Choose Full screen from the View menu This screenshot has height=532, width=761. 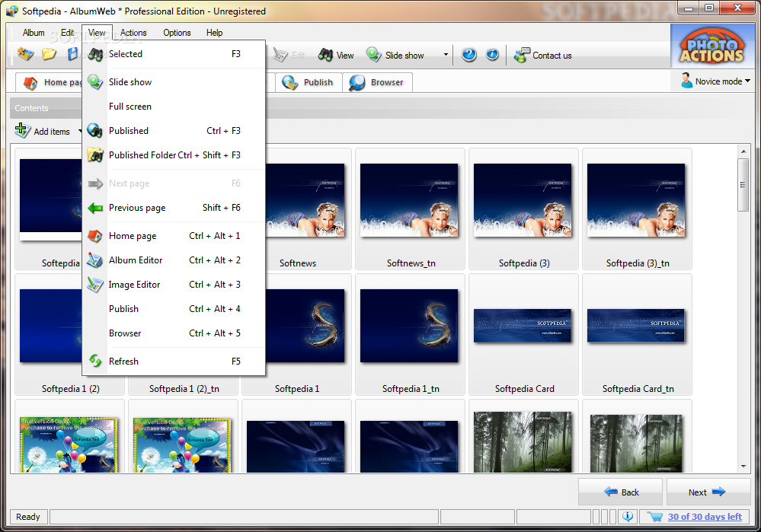174,107
